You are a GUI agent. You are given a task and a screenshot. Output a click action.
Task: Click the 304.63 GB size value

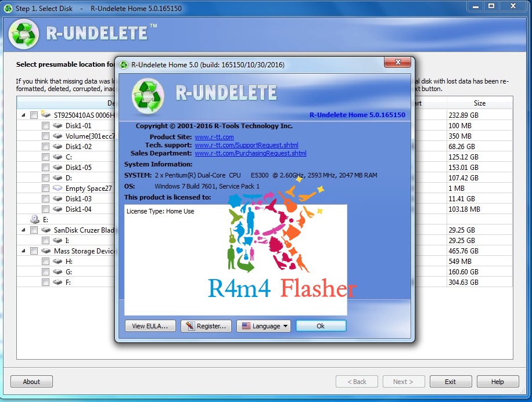463,283
